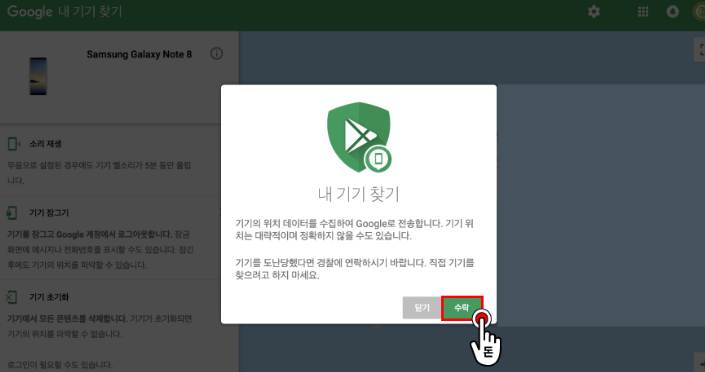Image resolution: width=705 pixels, height=372 pixels.
Task: Click the 기기 초기화 erase device icon
Action: click(11, 297)
